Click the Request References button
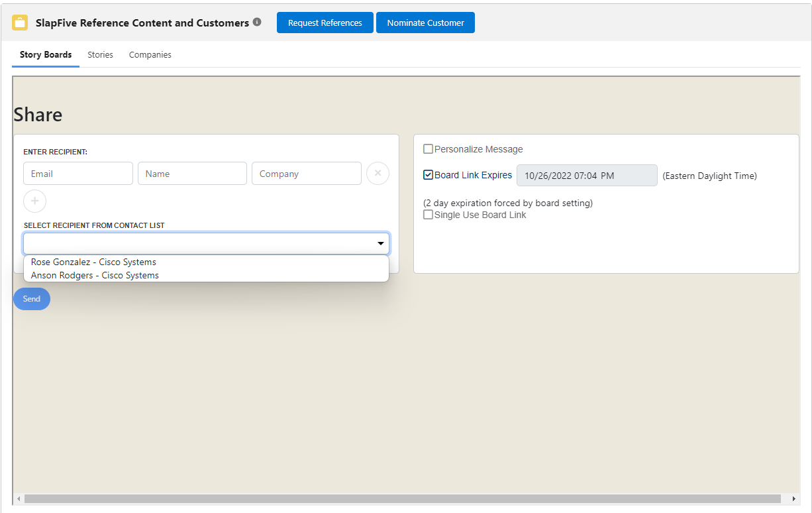812x513 pixels. coord(325,22)
